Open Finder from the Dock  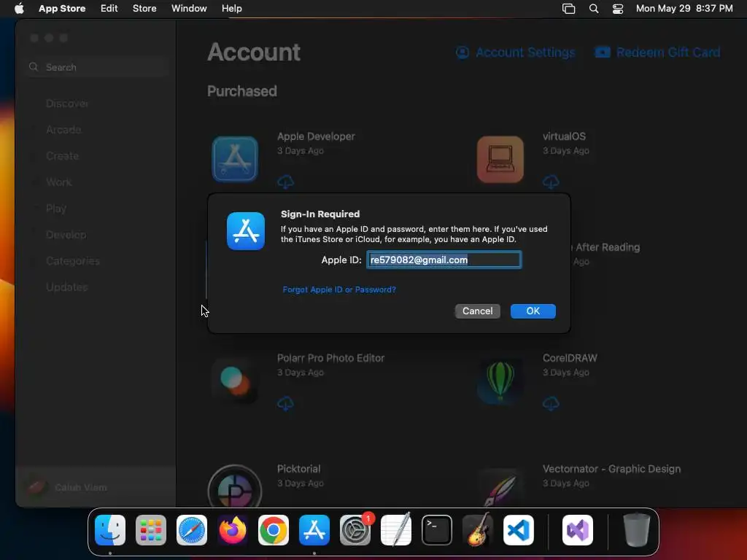pos(110,530)
